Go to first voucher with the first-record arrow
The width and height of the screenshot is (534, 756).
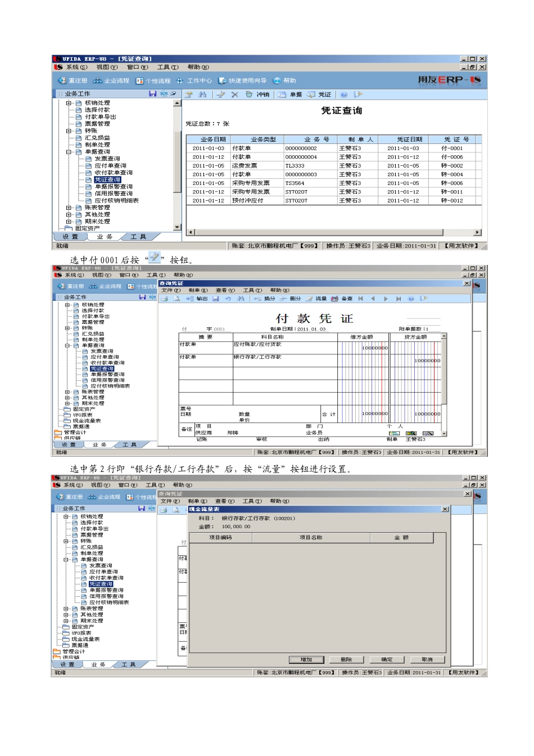[x=361, y=299]
